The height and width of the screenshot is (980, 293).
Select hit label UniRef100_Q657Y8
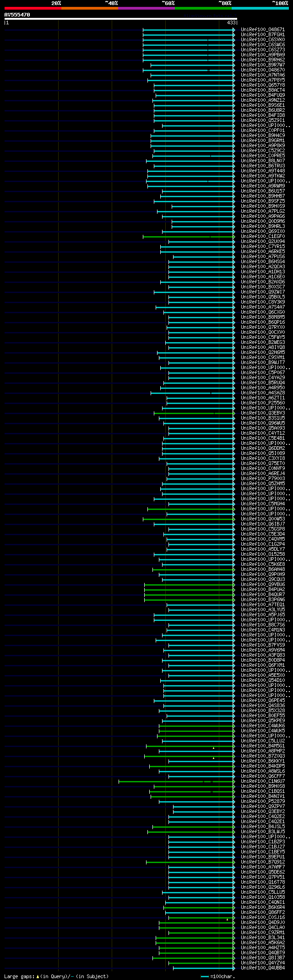263,85
